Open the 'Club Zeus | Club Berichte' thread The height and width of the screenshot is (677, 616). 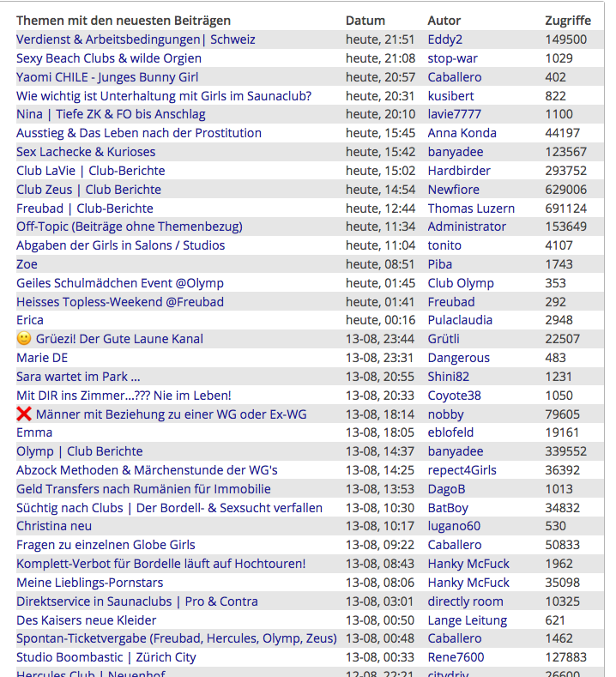coord(88,190)
